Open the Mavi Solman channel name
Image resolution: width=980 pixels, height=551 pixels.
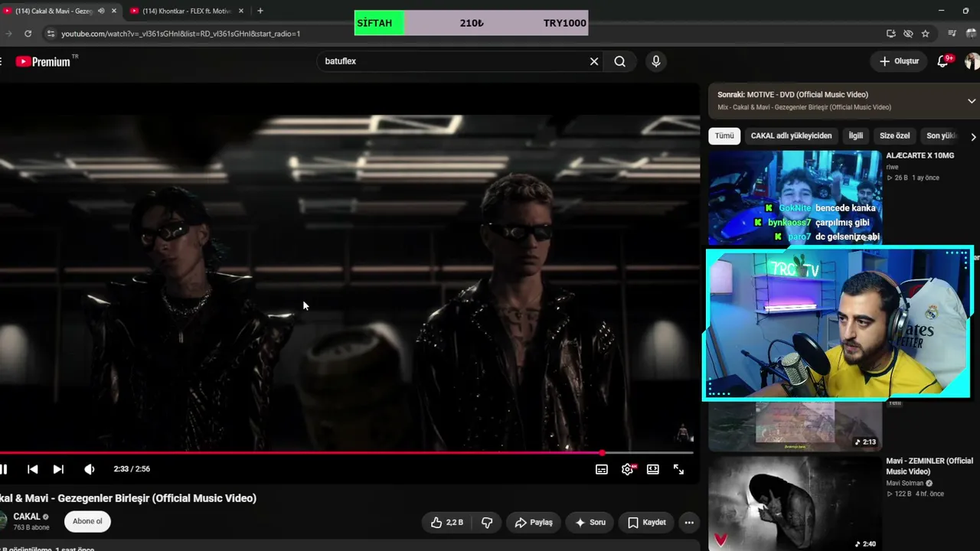pyautogui.click(x=905, y=483)
